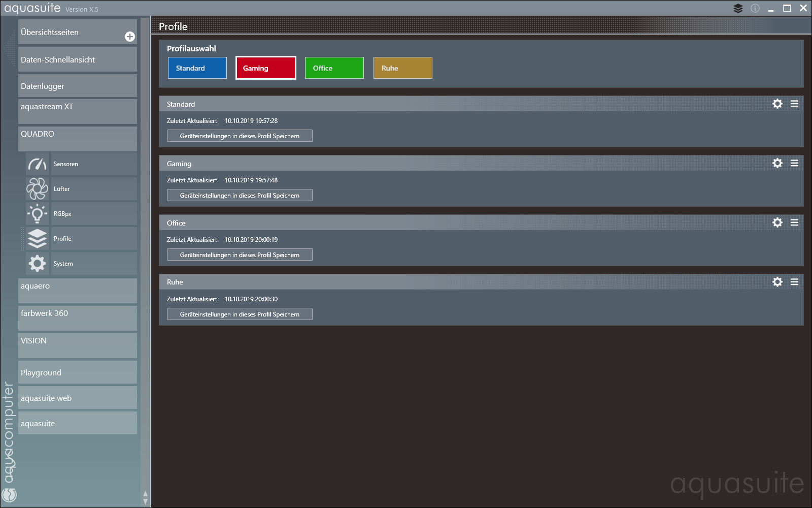Click Ruhe timestamp 10.10.2019 20:00:30
Viewport: 812px width, 508px height.
click(x=251, y=299)
